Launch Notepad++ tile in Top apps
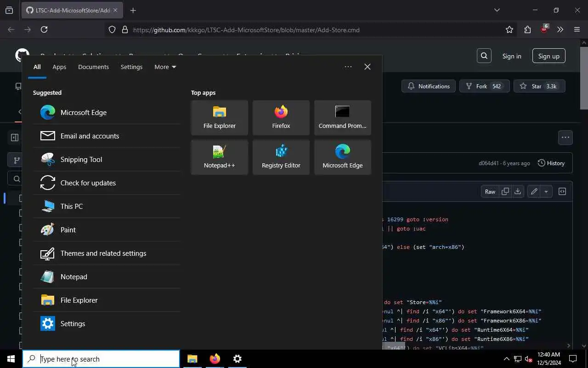 [x=220, y=157]
